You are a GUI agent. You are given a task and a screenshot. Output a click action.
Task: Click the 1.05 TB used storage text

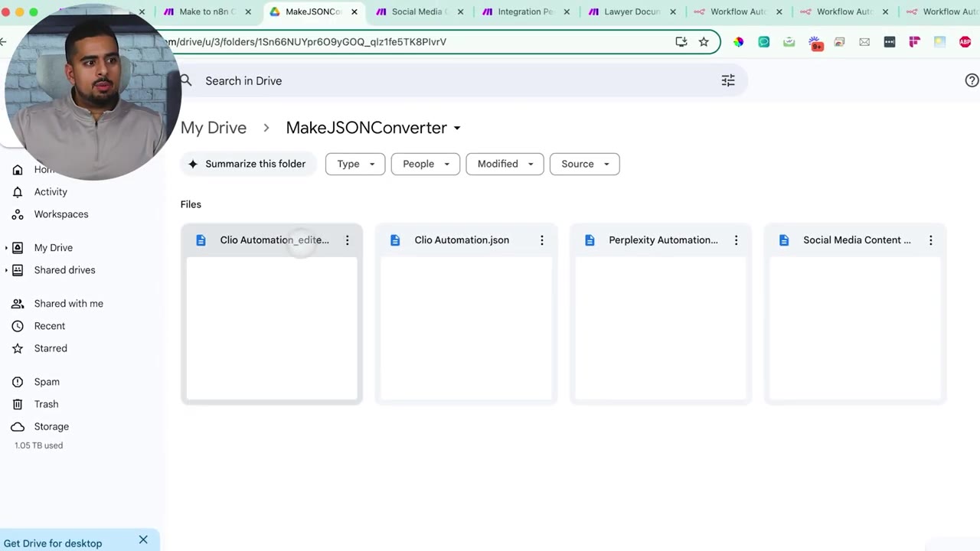point(38,445)
